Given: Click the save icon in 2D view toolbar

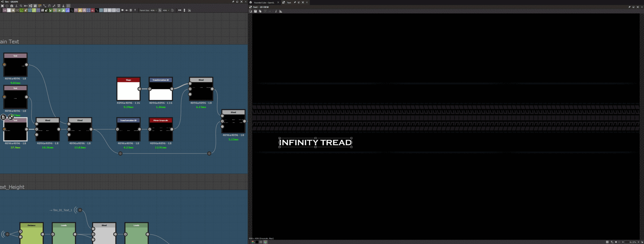Looking at the screenshot, I should 255,11.
